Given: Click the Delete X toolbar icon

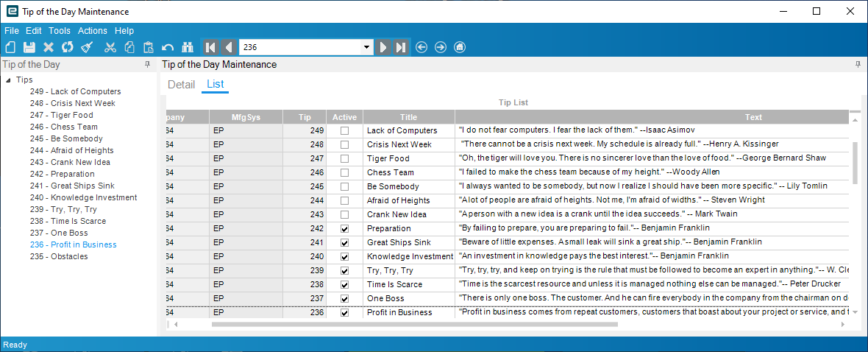Looking at the screenshot, I should 49,47.
